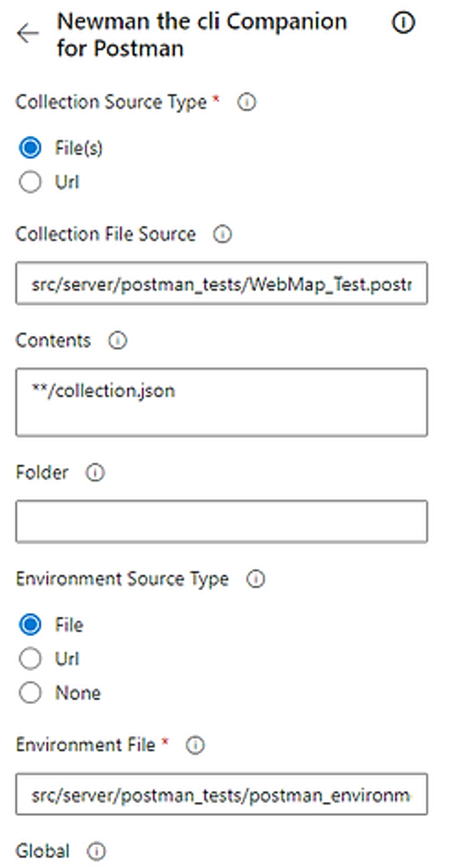Show info for Environment File
458x868 pixels.
[x=195, y=745]
